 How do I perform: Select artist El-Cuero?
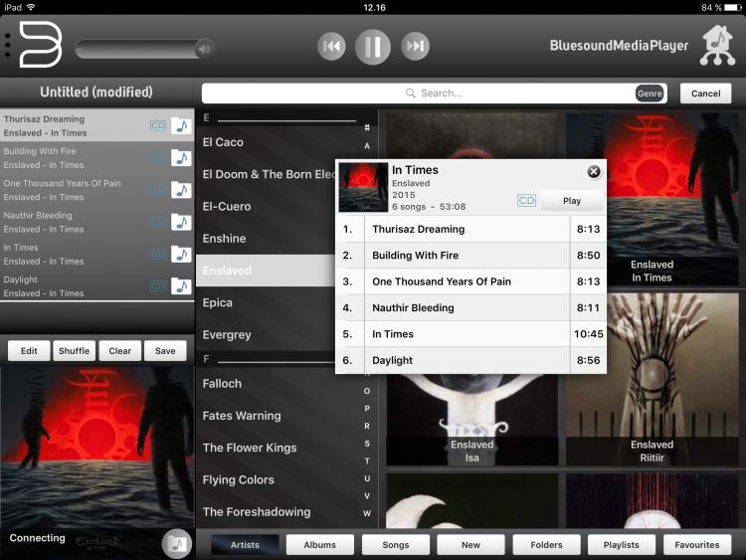click(267, 206)
